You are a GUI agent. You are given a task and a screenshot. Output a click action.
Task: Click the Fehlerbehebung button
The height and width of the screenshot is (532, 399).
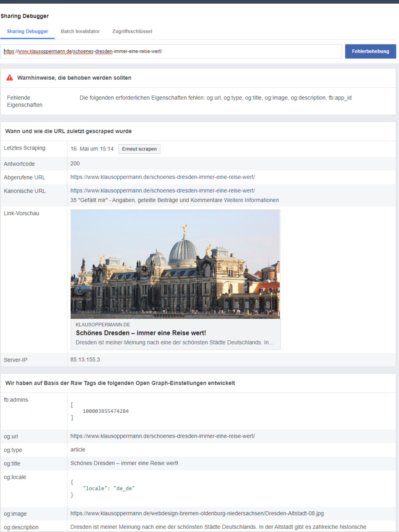[x=370, y=52]
